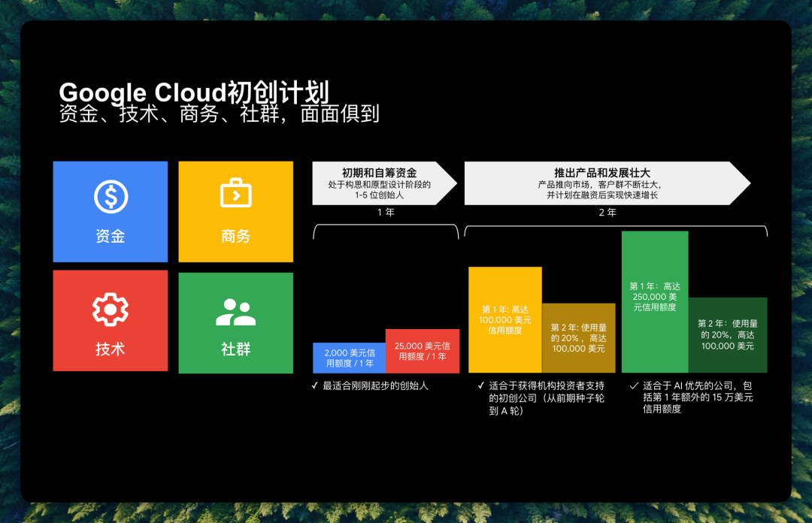Click the red 25,000 美元信用额度 bar
The height and width of the screenshot is (523, 812).
click(x=423, y=351)
